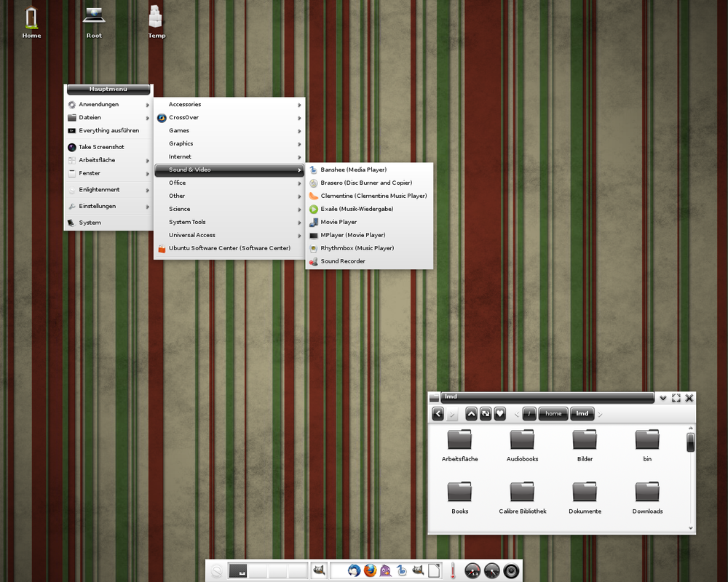
Task: Click the 'lmd' path button
Action: pos(582,413)
